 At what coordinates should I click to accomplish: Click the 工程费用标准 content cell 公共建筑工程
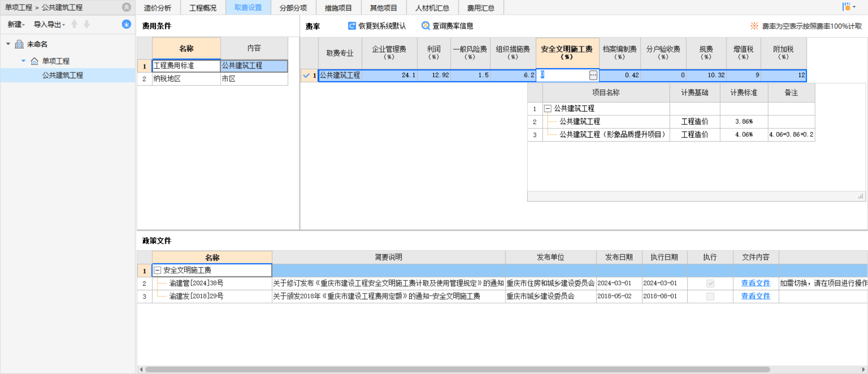pos(254,66)
